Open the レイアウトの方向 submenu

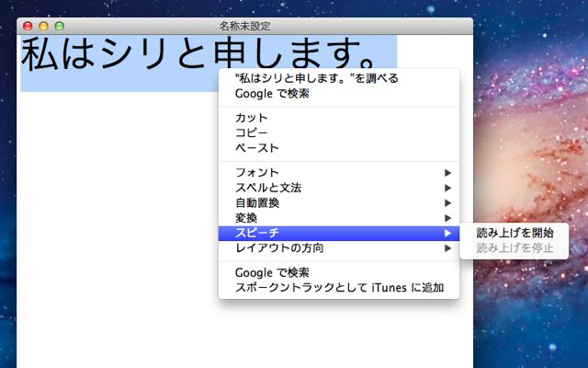click(339, 248)
